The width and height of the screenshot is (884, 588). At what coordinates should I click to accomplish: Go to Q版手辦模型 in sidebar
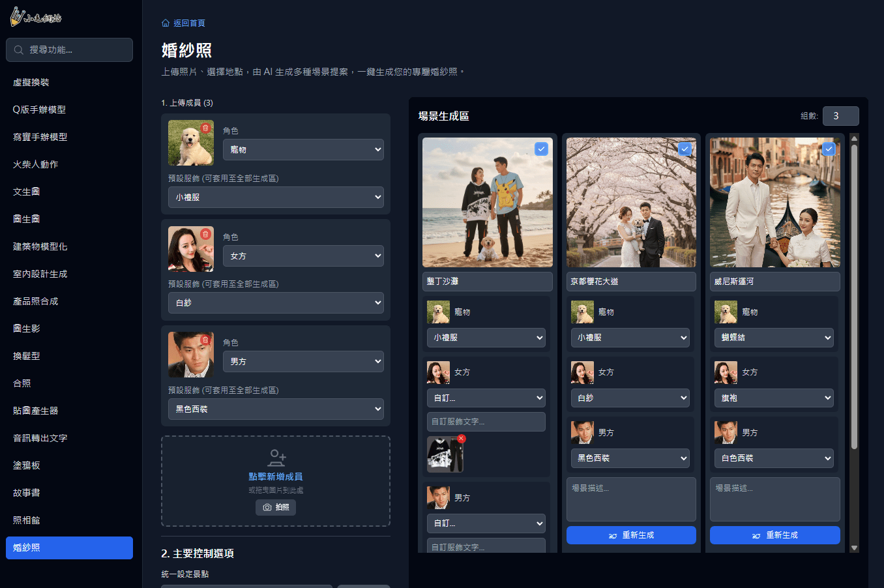69,110
